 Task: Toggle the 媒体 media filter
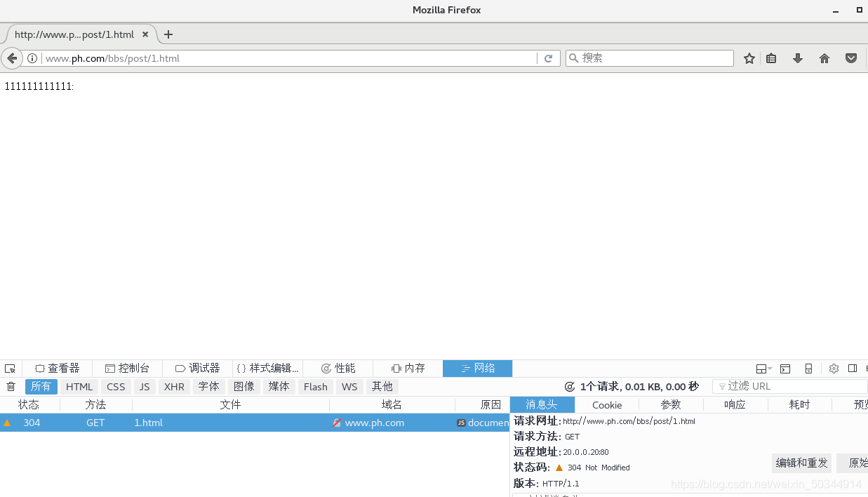[x=279, y=387]
